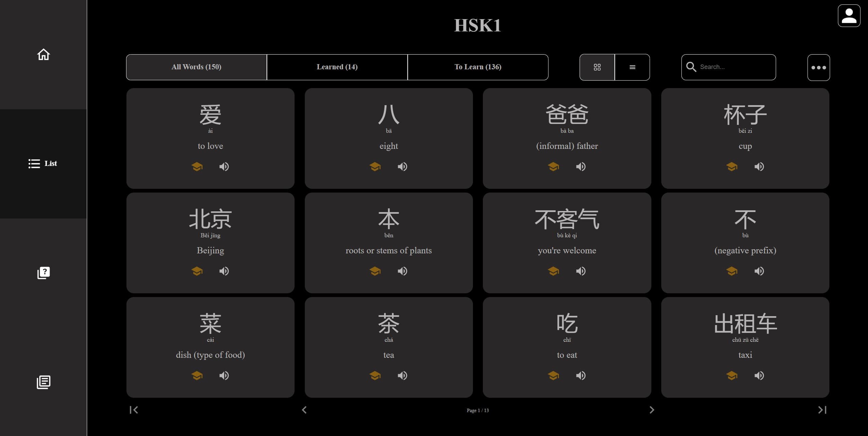The image size is (868, 436).
Task: Play audio for 出租车 taxi
Action: [759, 376]
